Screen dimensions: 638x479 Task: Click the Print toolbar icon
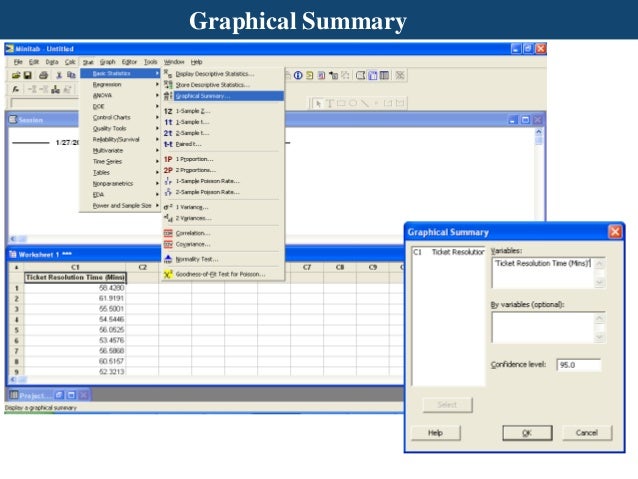(44, 75)
